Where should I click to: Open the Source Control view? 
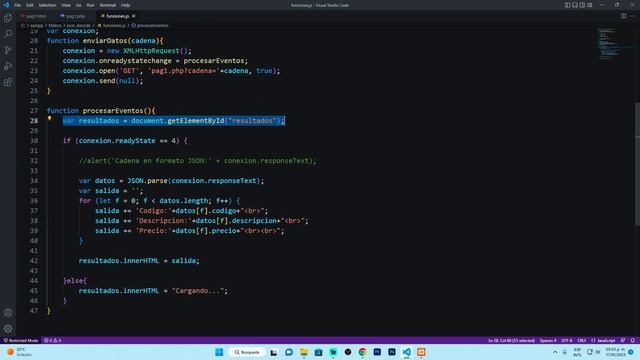click(x=8, y=50)
